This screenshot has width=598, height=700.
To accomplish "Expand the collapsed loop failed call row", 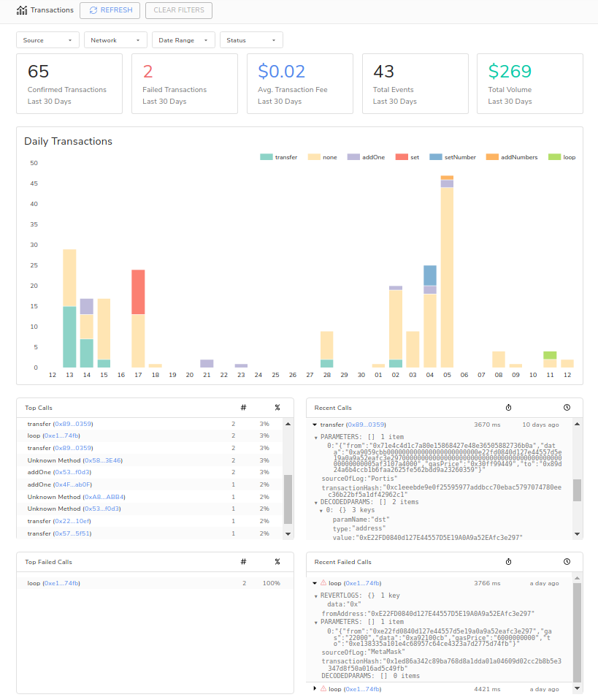I will pos(315,688).
